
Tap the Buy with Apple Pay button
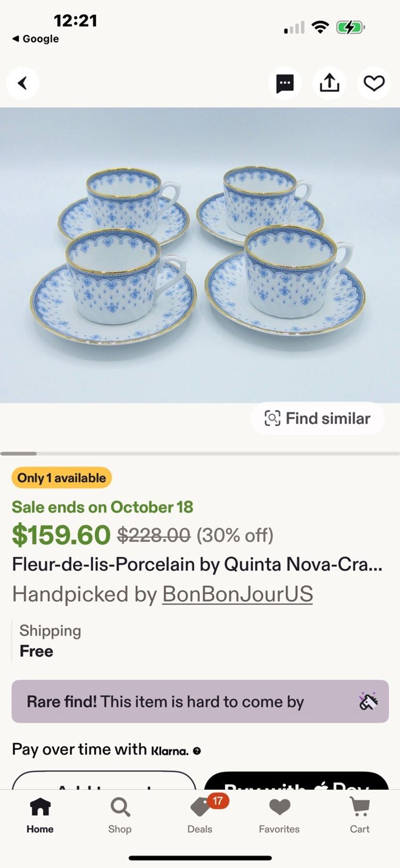pyautogui.click(x=297, y=782)
